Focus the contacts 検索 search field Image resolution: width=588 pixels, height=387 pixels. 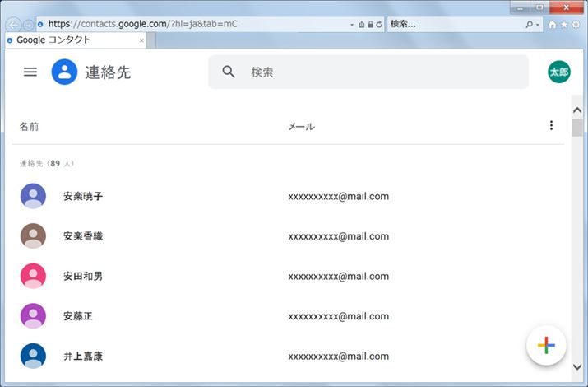[x=368, y=72]
